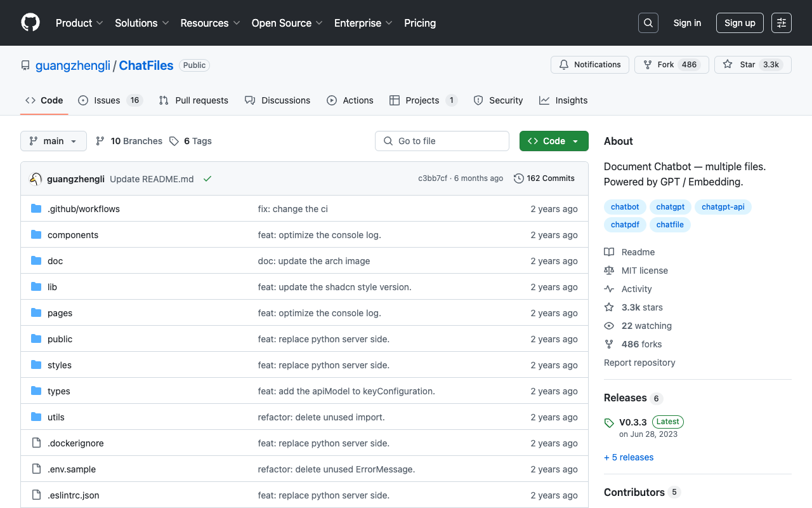This screenshot has width=812, height=508.
Task: Switch to the Insights tab
Action: pos(563,100)
